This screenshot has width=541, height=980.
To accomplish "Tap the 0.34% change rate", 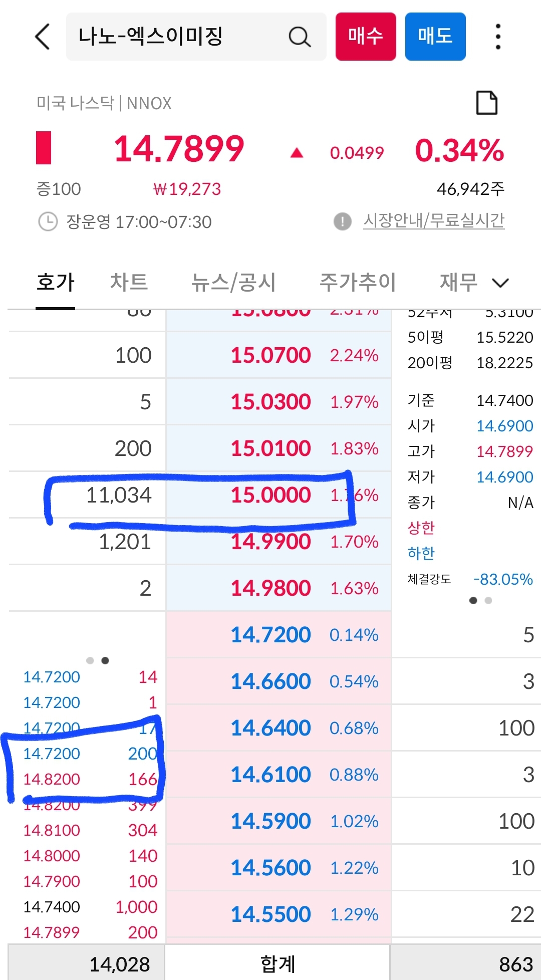I will [459, 150].
